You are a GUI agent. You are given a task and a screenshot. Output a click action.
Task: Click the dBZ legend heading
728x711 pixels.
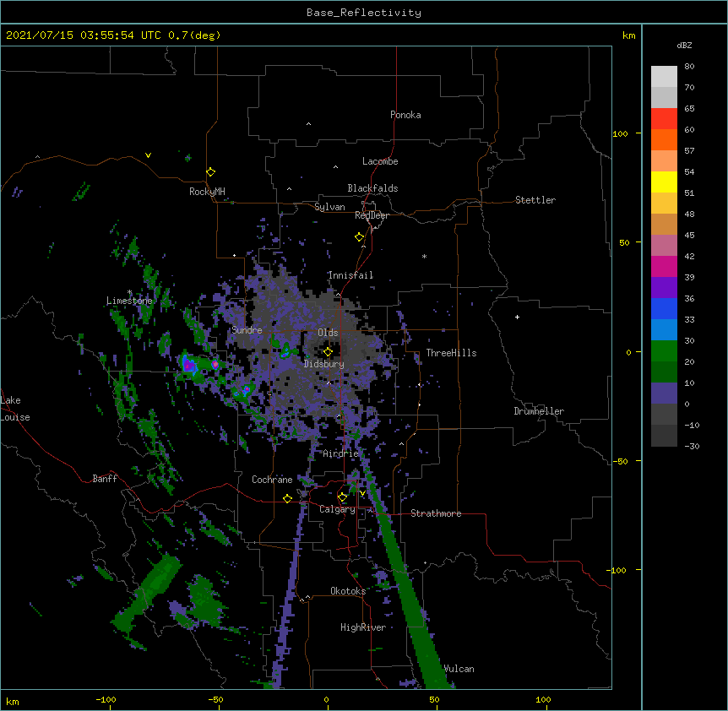click(x=684, y=45)
